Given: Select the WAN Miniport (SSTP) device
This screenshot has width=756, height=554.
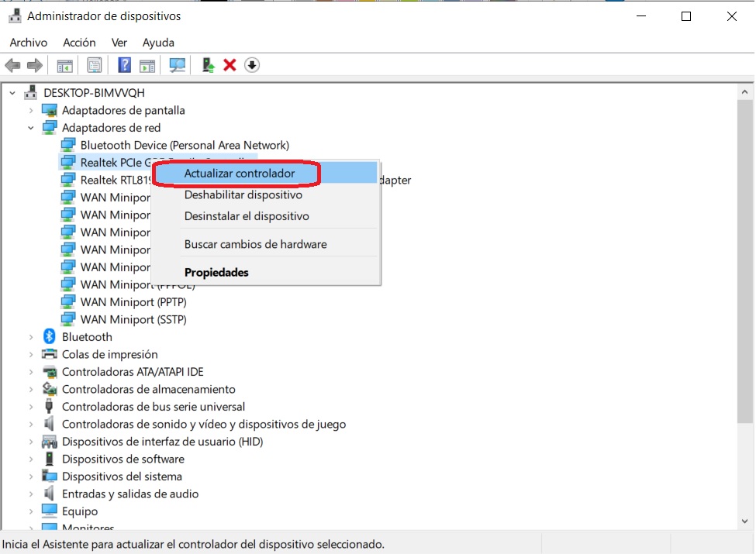Looking at the screenshot, I should (x=133, y=319).
